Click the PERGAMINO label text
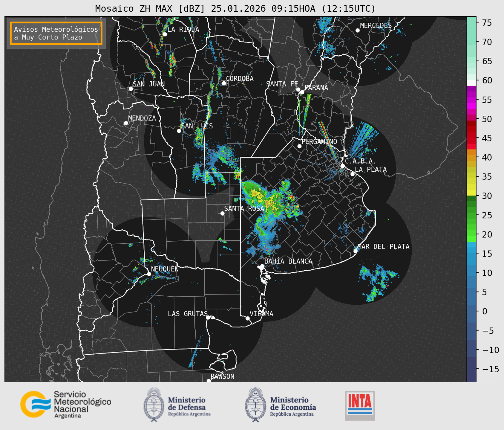 [x=319, y=141]
